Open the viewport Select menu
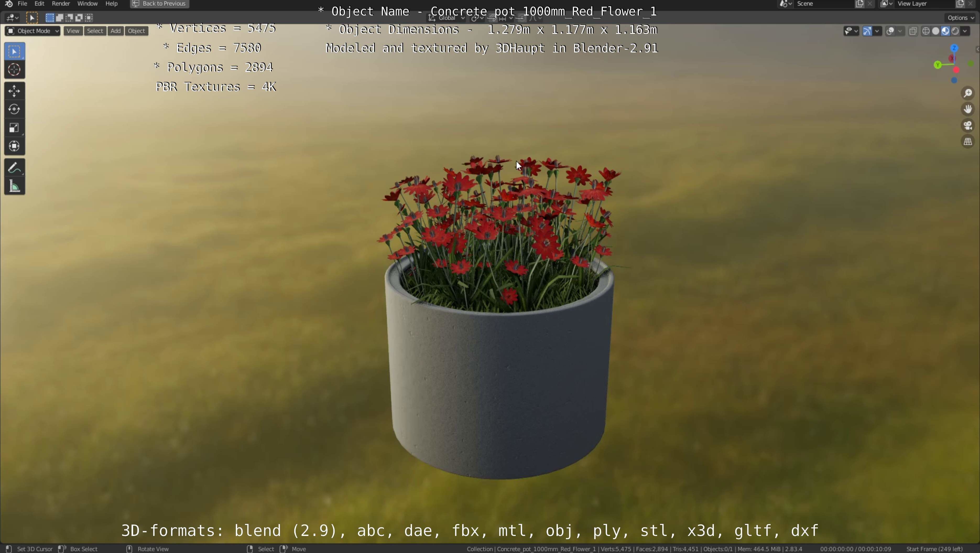 [95, 31]
